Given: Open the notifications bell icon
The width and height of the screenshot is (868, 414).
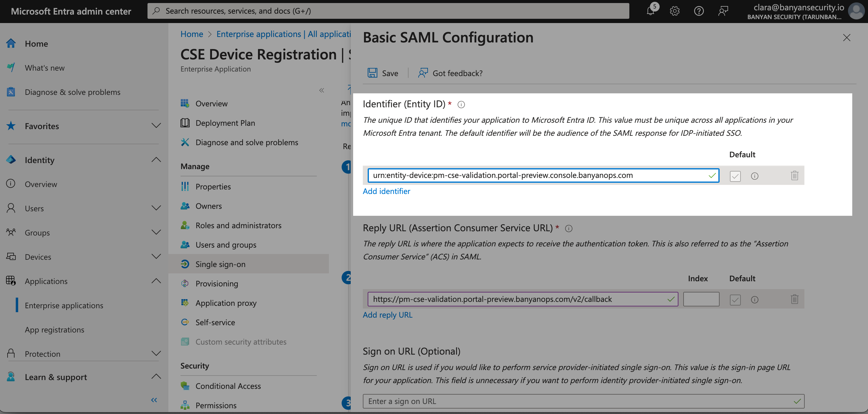Looking at the screenshot, I should (x=650, y=11).
